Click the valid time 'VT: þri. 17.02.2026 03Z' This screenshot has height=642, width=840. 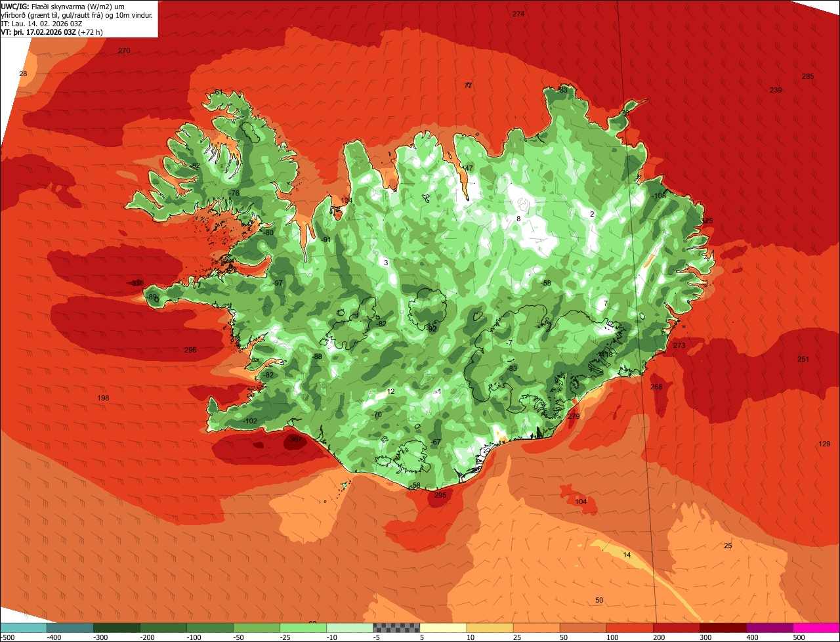(38, 32)
